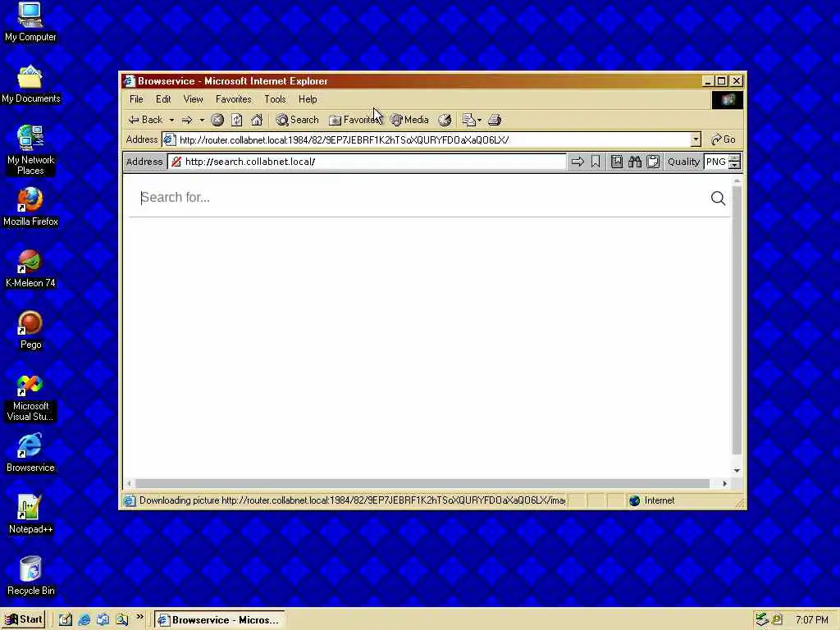Increase Quality with the up stepper arrow

[735, 158]
